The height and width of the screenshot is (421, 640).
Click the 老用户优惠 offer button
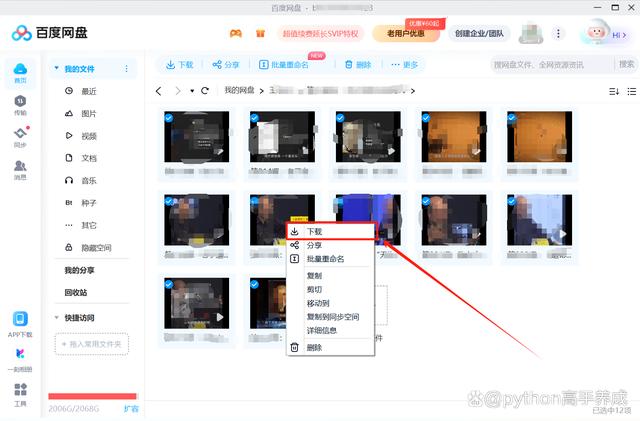coord(406,33)
